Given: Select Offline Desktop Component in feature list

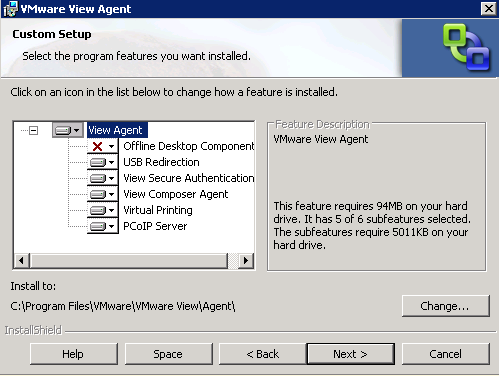Looking at the screenshot, I should (x=189, y=146).
